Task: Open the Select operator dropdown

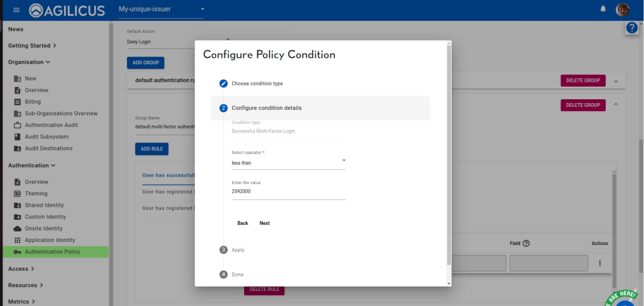Action: [289, 163]
